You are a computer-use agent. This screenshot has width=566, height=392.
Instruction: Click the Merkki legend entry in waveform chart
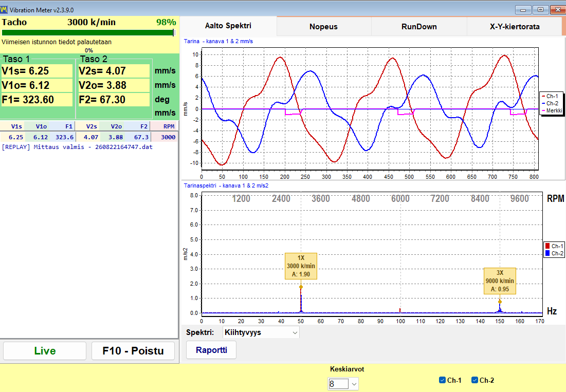(x=552, y=110)
